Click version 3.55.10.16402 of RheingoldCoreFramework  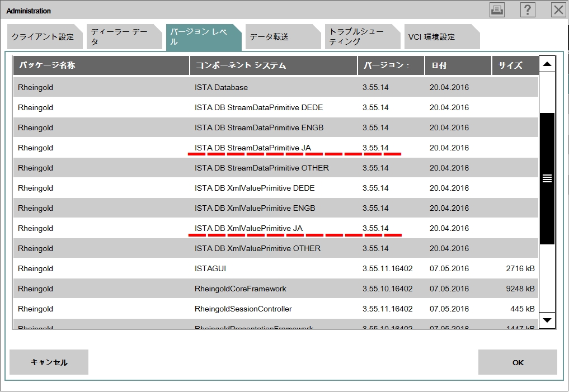387,289
